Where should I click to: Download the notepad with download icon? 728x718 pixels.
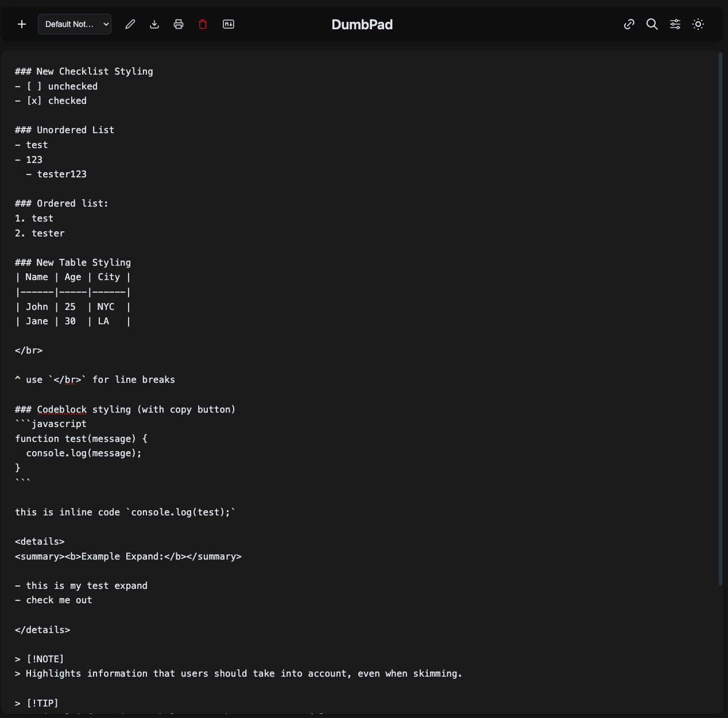point(154,24)
